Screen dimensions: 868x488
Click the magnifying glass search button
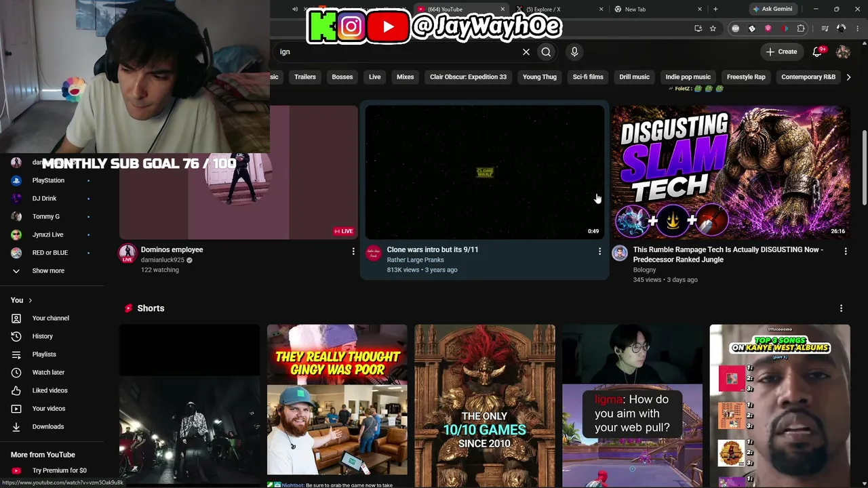coord(546,52)
